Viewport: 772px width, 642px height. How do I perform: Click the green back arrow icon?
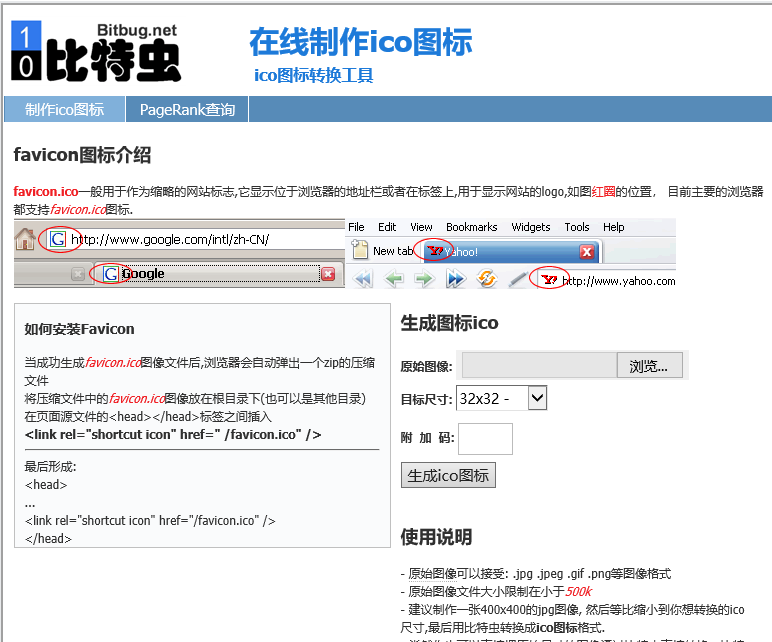(394, 279)
